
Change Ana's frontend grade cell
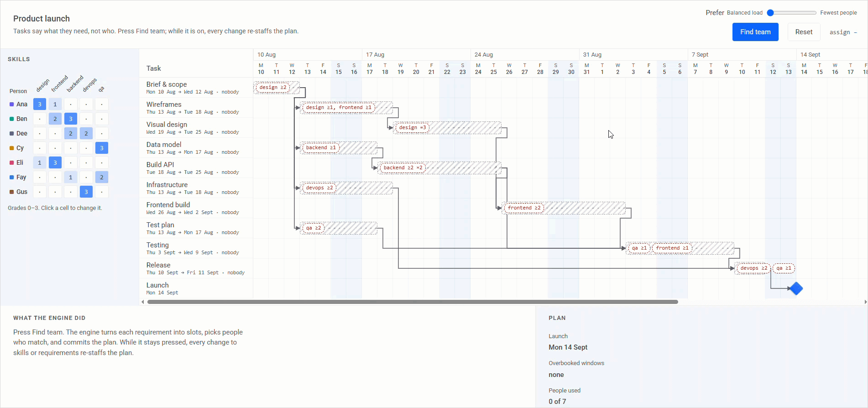pos(55,104)
